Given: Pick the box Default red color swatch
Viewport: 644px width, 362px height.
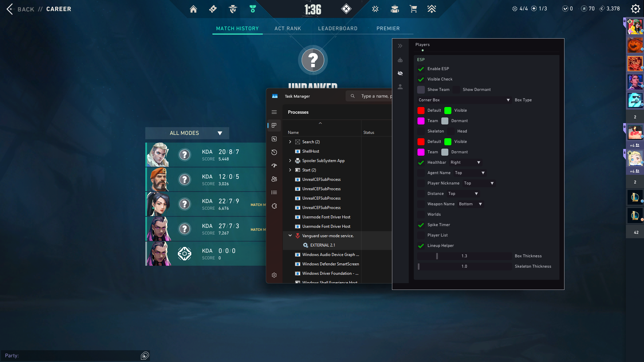Looking at the screenshot, I should [421, 110].
